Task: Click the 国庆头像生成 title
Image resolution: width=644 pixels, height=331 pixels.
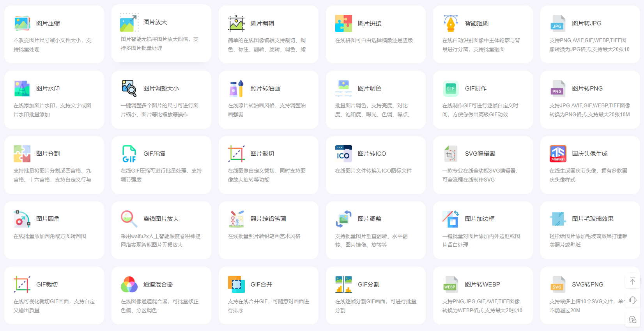Action: (x=590, y=154)
